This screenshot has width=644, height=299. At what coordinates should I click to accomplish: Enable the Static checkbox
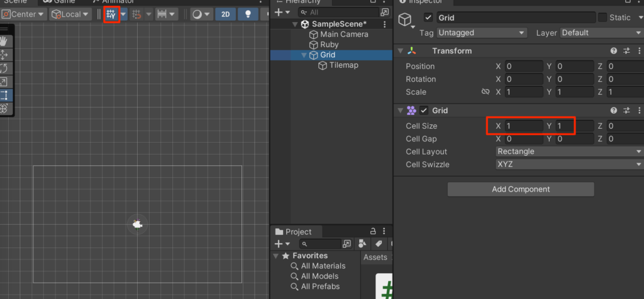tap(602, 18)
